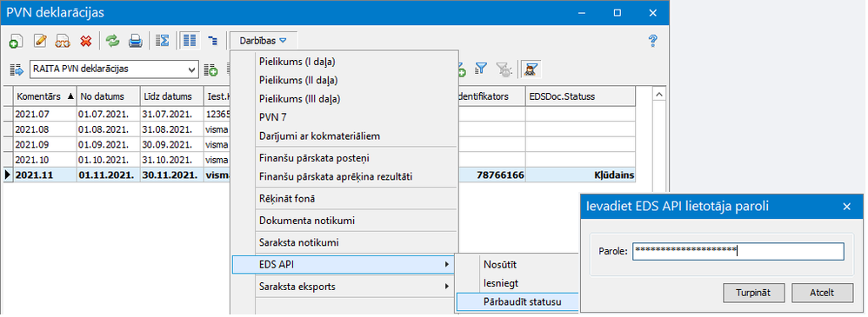Maximize the PVN deklarācijas window
The image size is (868, 317).
(618, 12)
